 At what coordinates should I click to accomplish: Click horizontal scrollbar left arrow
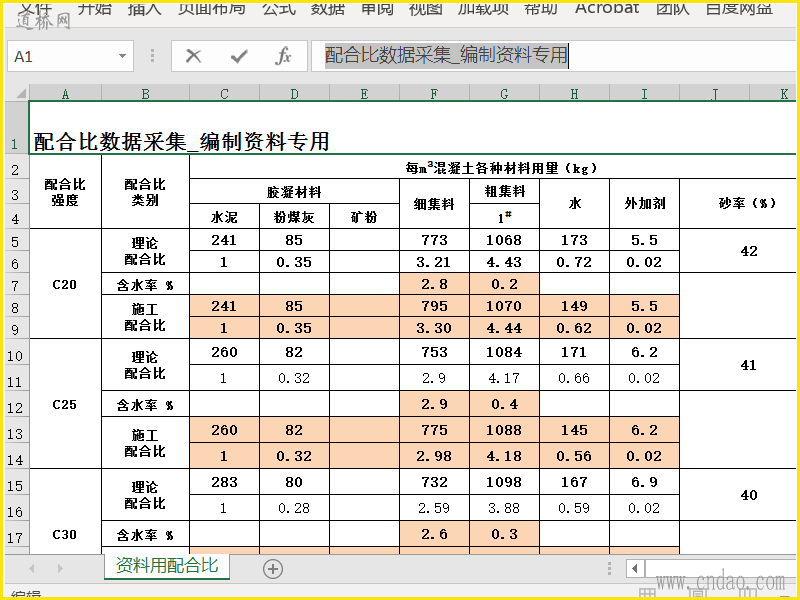[x=635, y=568]
